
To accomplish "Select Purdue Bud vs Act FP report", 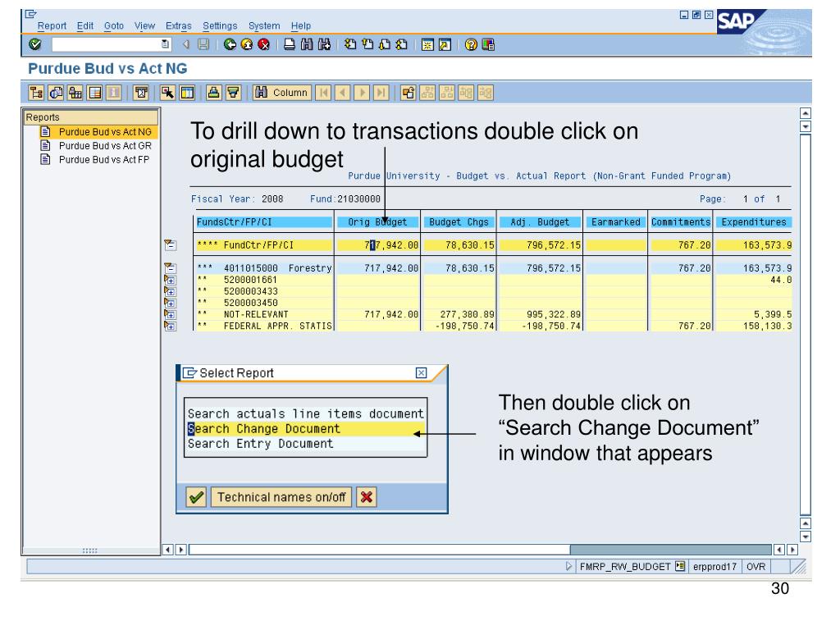I will click(x=104, y=160).
